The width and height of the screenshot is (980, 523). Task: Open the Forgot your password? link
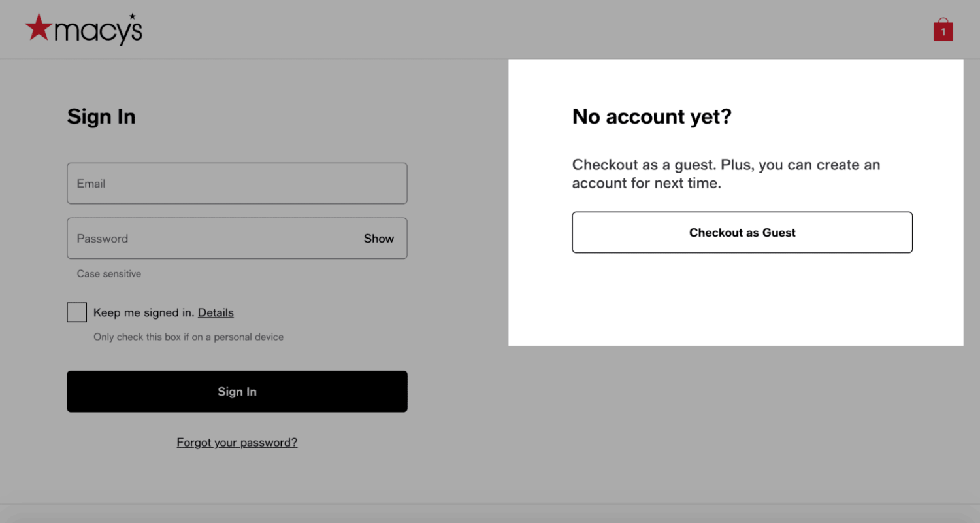point(237,443)
